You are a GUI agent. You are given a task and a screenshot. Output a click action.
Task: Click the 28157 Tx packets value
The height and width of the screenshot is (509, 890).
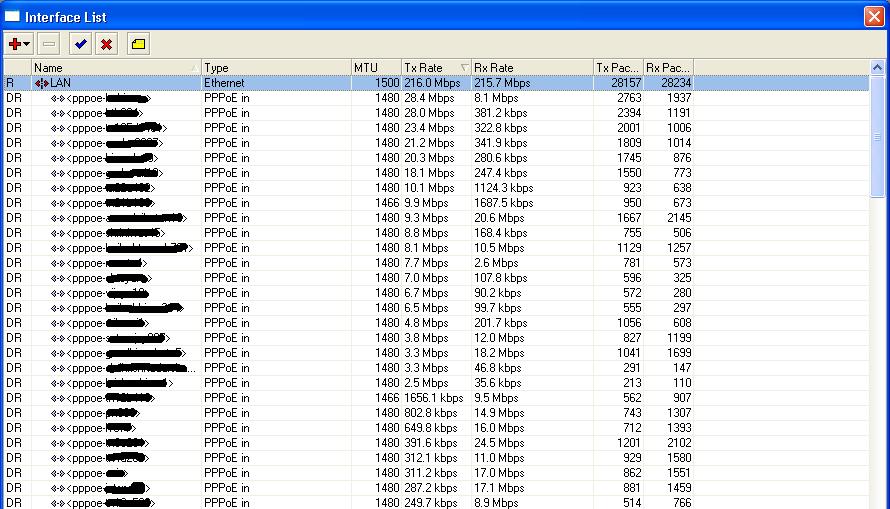point(626,83)
